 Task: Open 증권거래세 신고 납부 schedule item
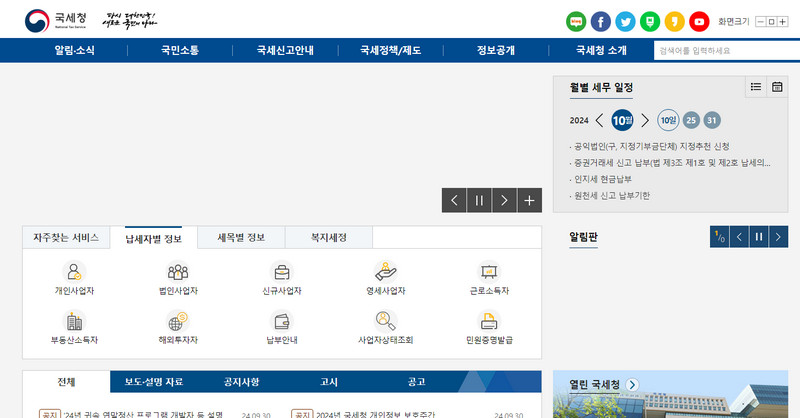click(672, 163)
